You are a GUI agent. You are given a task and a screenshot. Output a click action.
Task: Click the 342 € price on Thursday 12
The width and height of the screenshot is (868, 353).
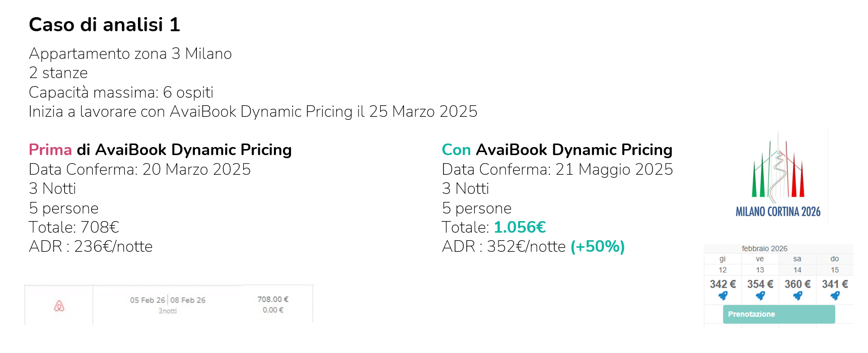click(722, 284)
